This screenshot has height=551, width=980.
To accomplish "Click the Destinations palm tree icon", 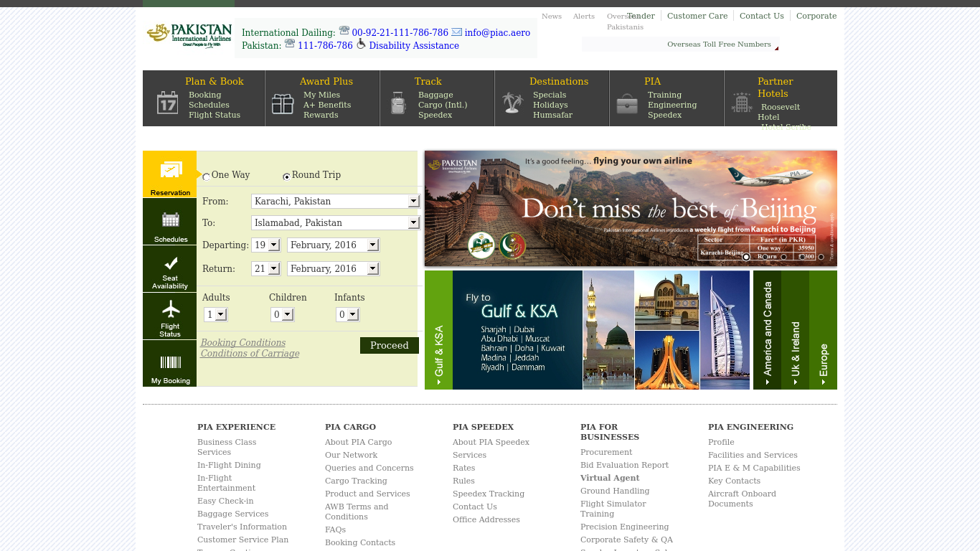I will (x=512, y=103).
